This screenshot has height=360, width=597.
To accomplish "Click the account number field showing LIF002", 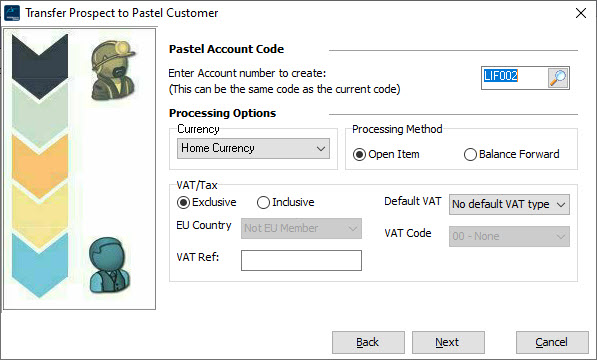I will coord(514,78).
